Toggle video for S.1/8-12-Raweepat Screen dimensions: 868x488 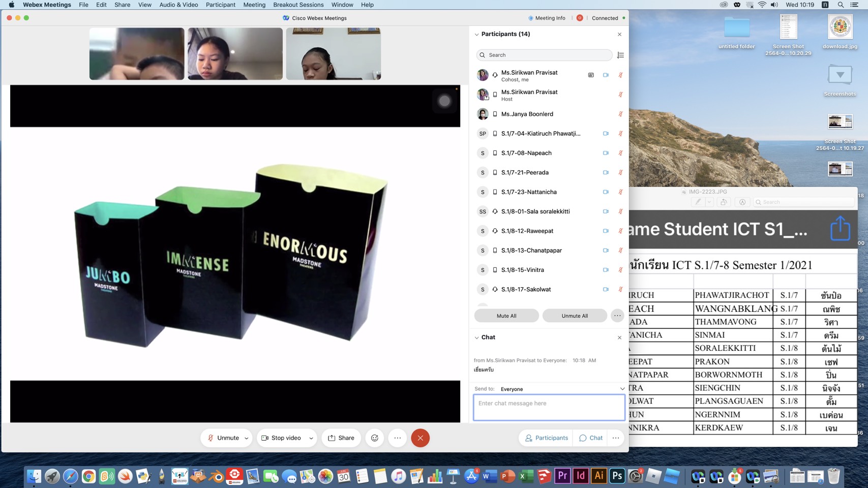[606, 231]
